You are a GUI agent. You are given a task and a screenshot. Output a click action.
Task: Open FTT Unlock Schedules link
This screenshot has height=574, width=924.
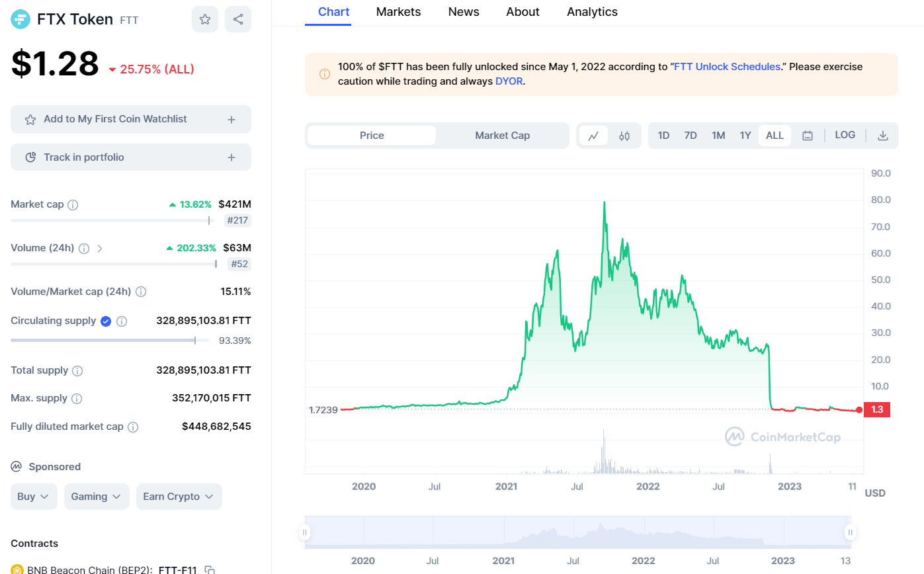click(x=727, y=67)
